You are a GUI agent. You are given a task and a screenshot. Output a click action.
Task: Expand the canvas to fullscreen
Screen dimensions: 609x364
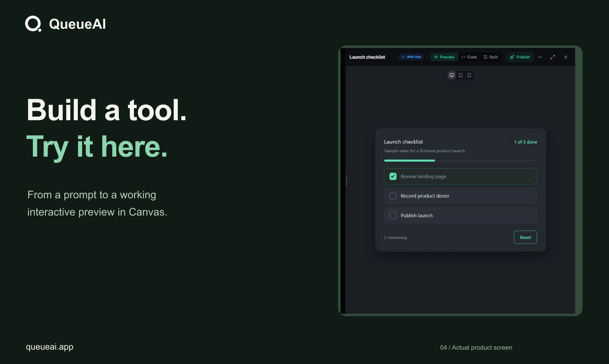[x=552, y=57]
